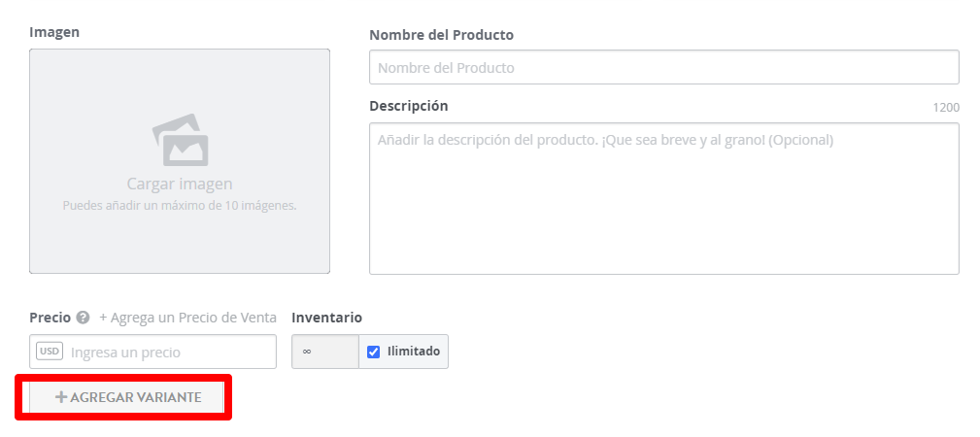Click the maximum 10 images hint text

[x=180, y=206]
